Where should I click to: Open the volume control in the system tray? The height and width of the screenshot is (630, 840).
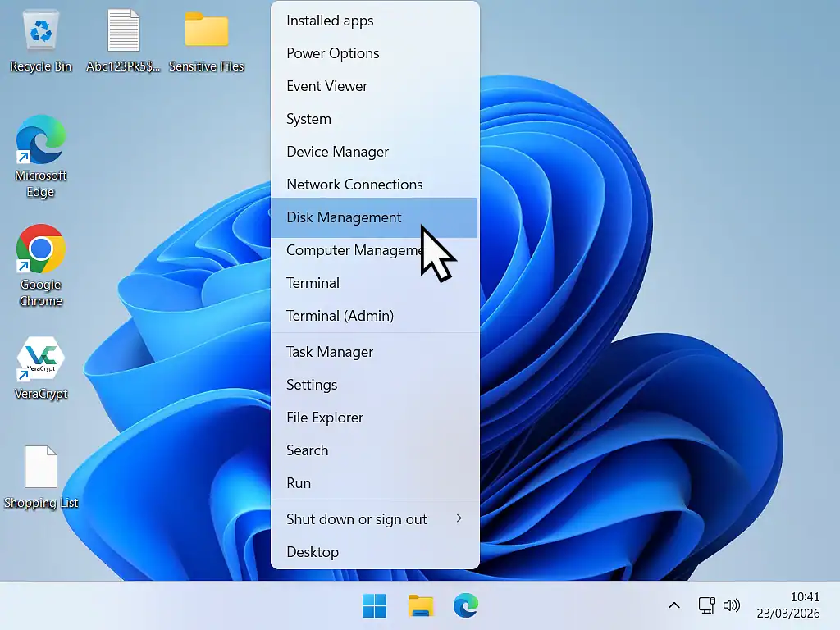point(731,605)
